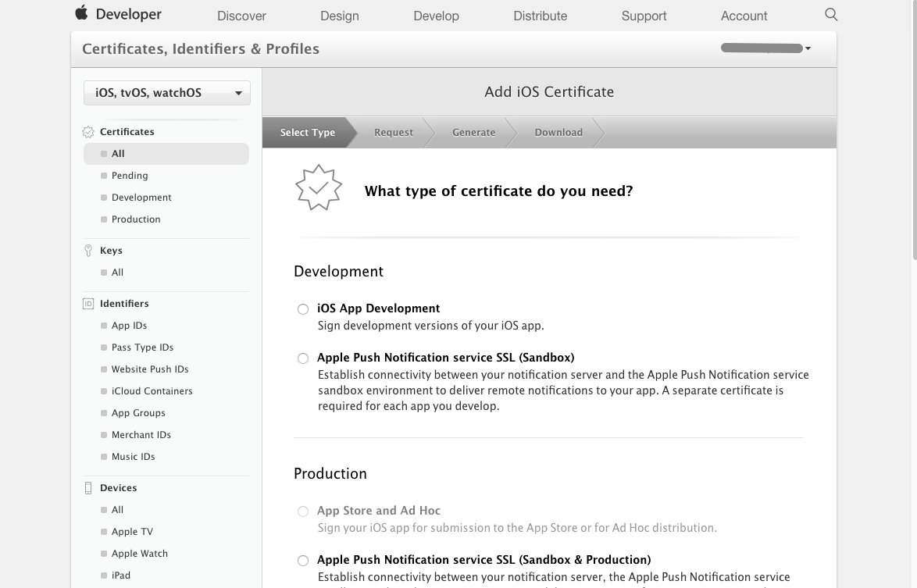Choose the APNs SSL (Sandbox) radio option
This screenshot has width=917, height=588.
[303, 358]
